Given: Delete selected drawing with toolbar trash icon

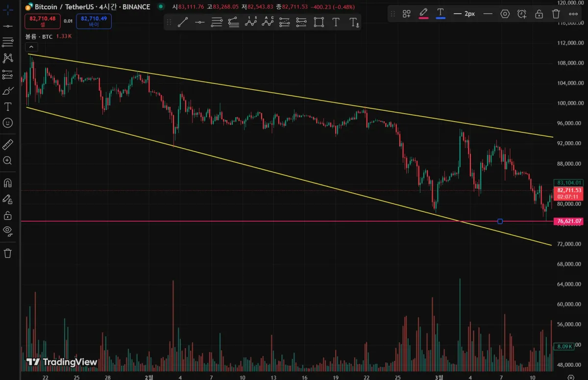Looking at the screenshot, I should click(556, 14).
